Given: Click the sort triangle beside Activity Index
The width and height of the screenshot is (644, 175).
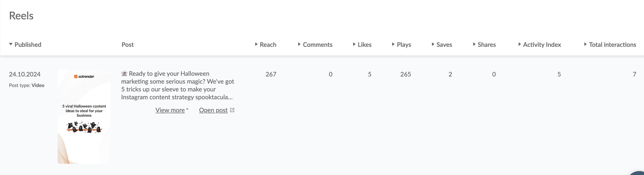Looking at the screenshot, I should coord(520,44).
